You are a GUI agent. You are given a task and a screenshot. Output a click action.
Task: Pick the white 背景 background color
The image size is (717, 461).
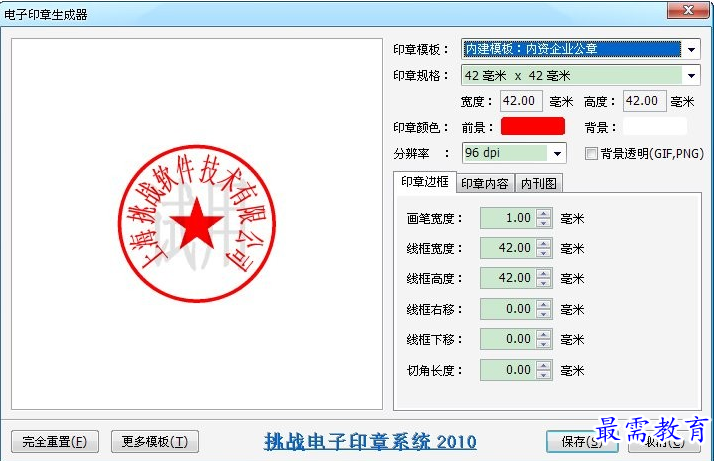pos(655,126)
